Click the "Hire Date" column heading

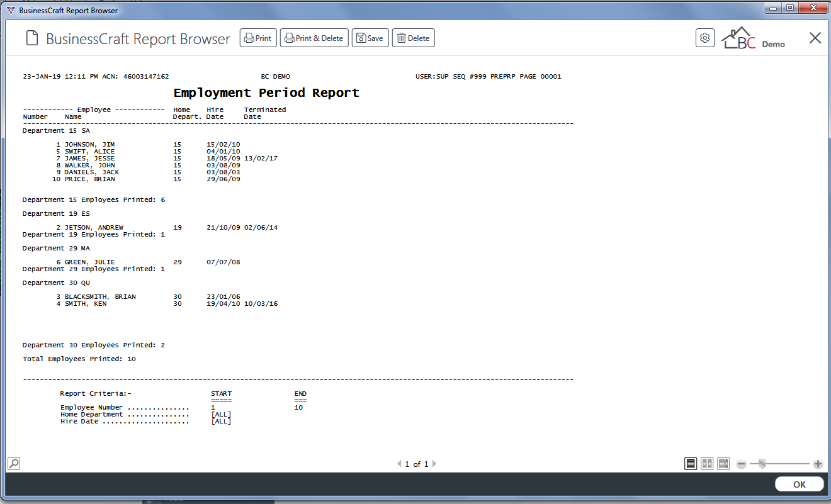click(215, 113)
